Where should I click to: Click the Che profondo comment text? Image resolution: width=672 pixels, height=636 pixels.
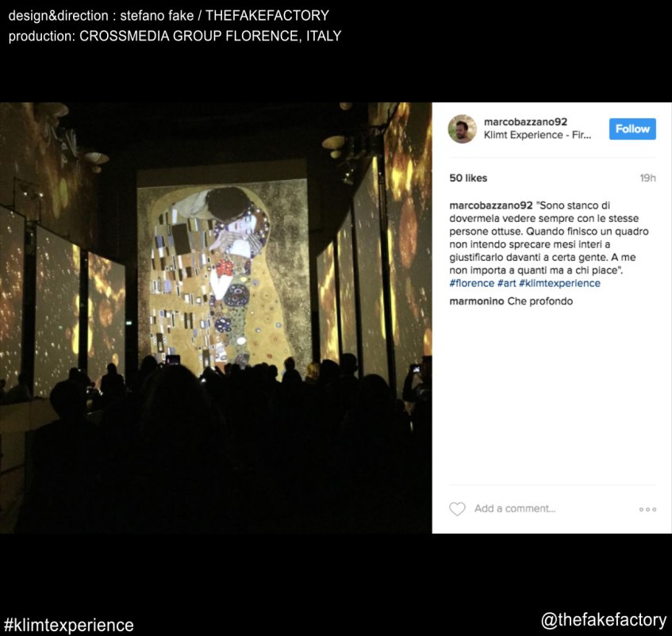click(540, 301)
